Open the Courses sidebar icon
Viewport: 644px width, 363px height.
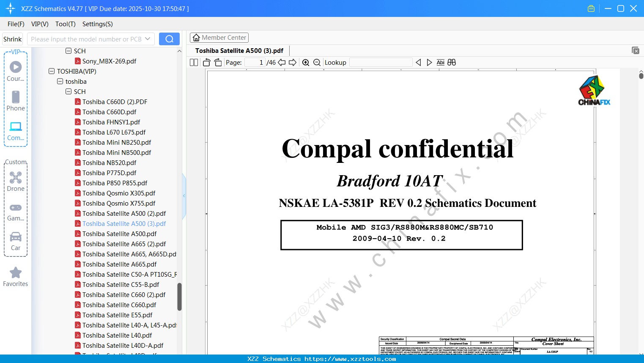click(16, 71)
